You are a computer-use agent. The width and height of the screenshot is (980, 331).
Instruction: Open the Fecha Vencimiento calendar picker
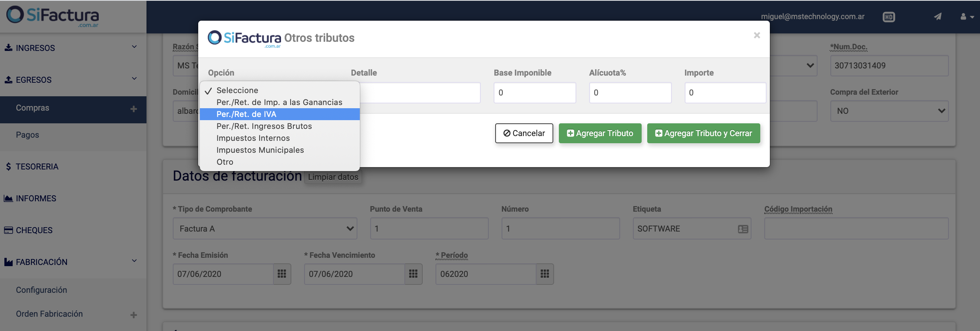point(413,274)
